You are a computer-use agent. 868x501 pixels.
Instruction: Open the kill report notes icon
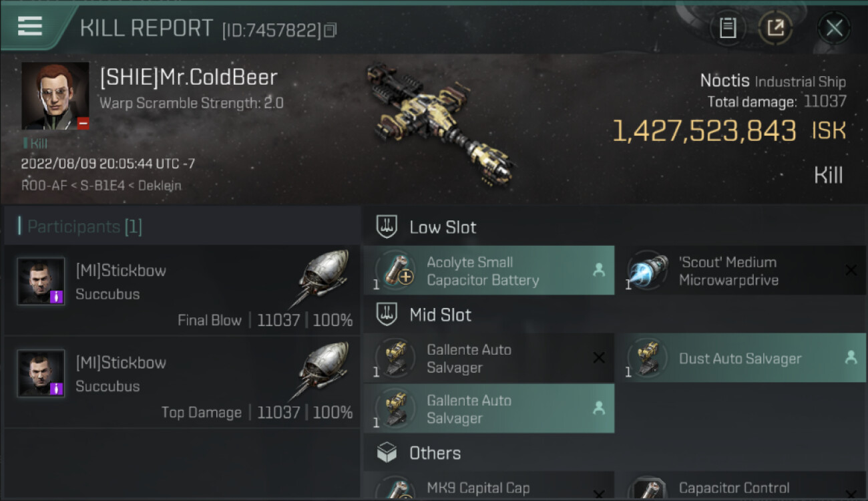pos(728,28)
